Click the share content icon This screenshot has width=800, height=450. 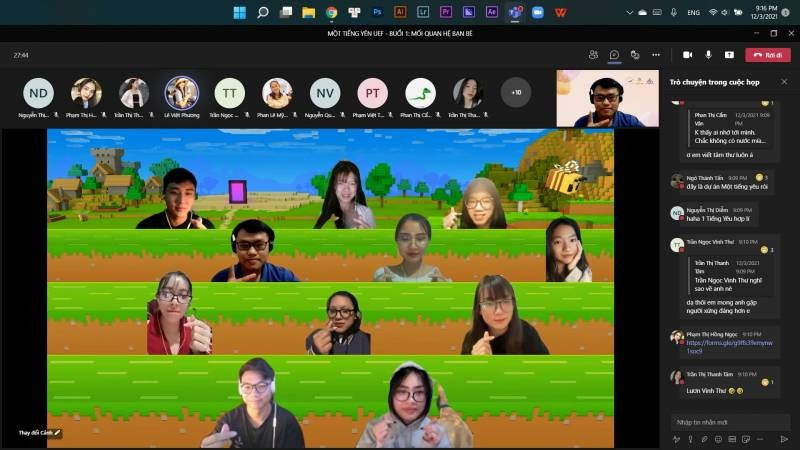tap(729, 55)
